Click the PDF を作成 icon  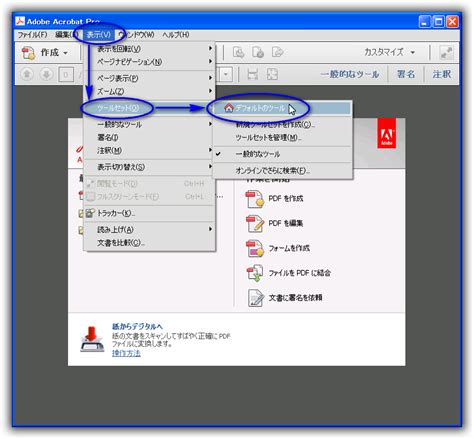coord(255,199)
